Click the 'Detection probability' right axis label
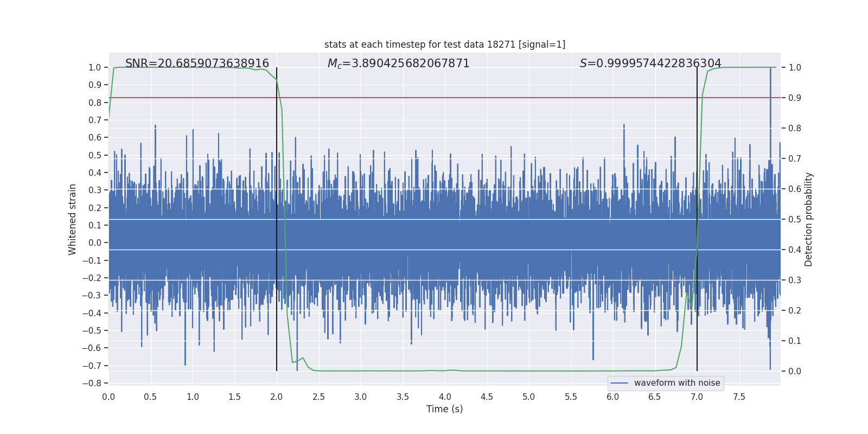 [x=808, y=219]
